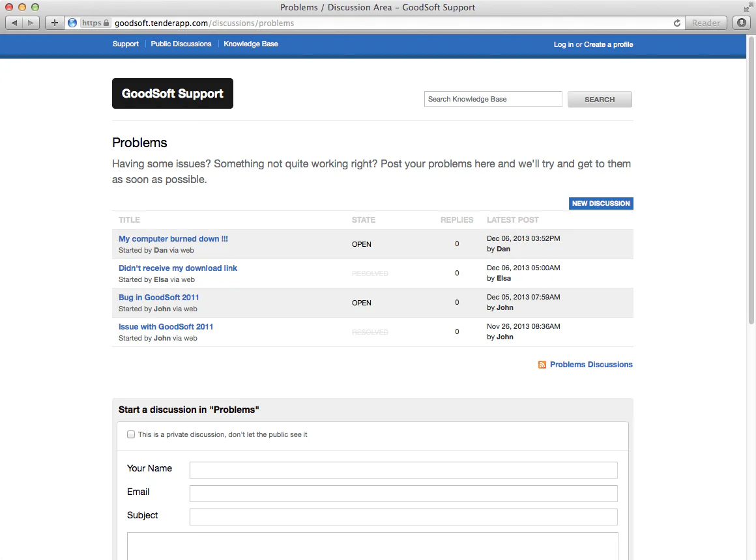The width and height of the screenshot is (756, 560).
Task: Open Safari downloads button
Action: click(x=742, y=23)
